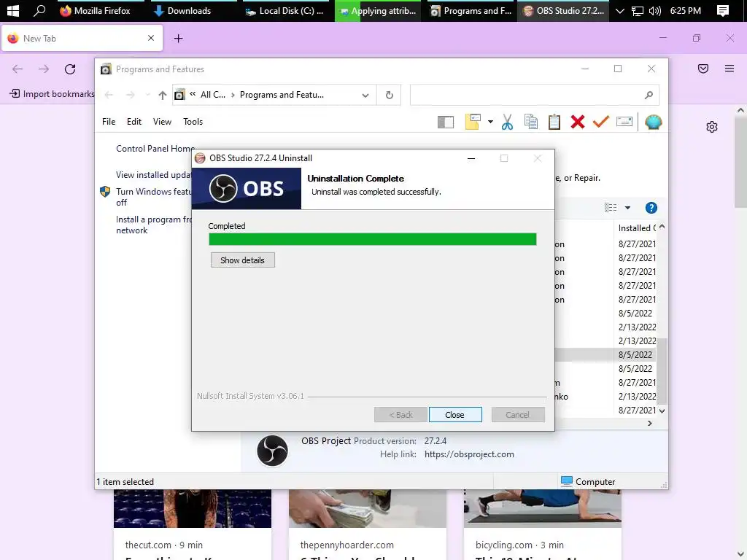Viewport: 747px width, 560px height.
Task: Click the Show details button
Action: click(242, 260)
